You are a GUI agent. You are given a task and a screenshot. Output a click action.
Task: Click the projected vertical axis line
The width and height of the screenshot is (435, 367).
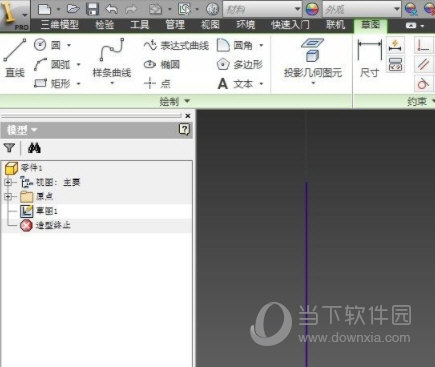click(x=307, y=274)
